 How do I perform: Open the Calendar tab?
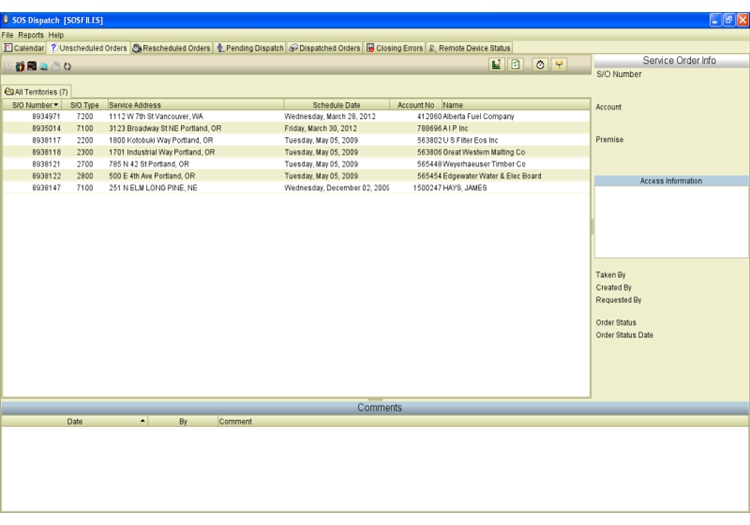click(x=24, y=48)
